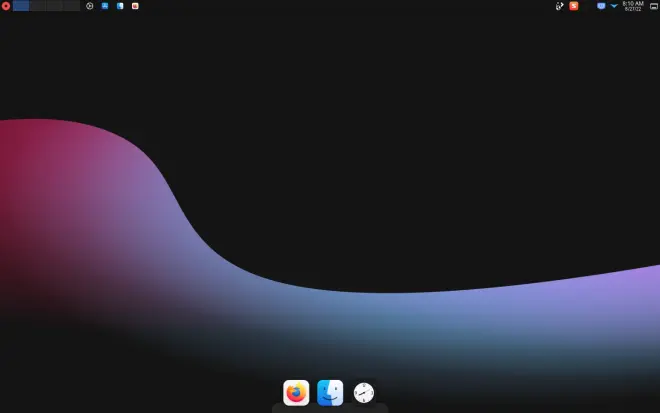This screenshot has width=660, height=413.
Task: Open the analog clock app in dock
Action: click(364, 393)
